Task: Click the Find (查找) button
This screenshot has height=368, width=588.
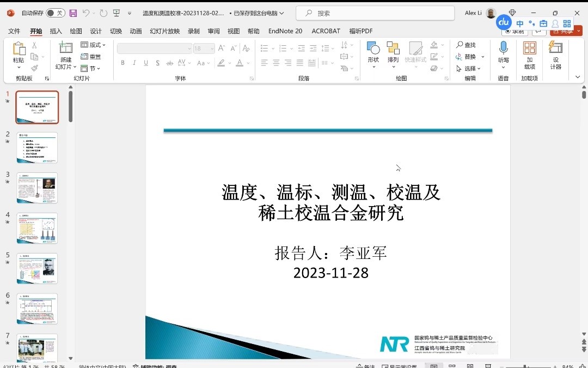Action: coord(466,45)
